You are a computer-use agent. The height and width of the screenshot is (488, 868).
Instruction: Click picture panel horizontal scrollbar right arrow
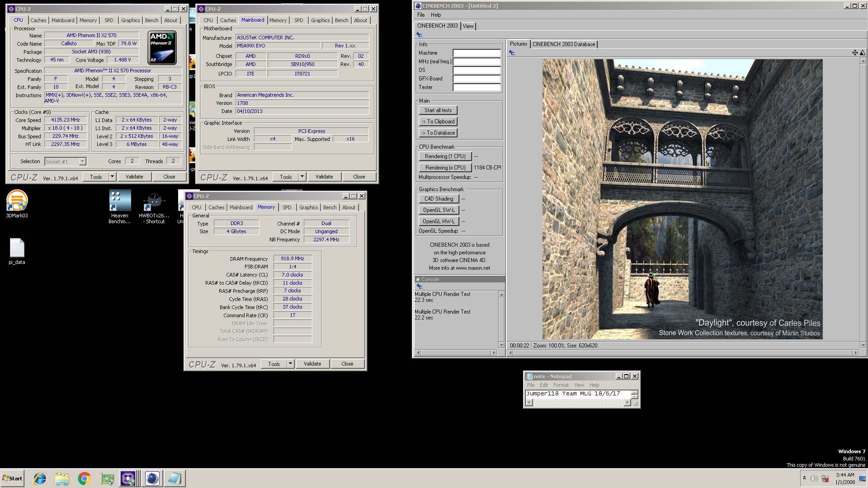(x=855, y=352)
